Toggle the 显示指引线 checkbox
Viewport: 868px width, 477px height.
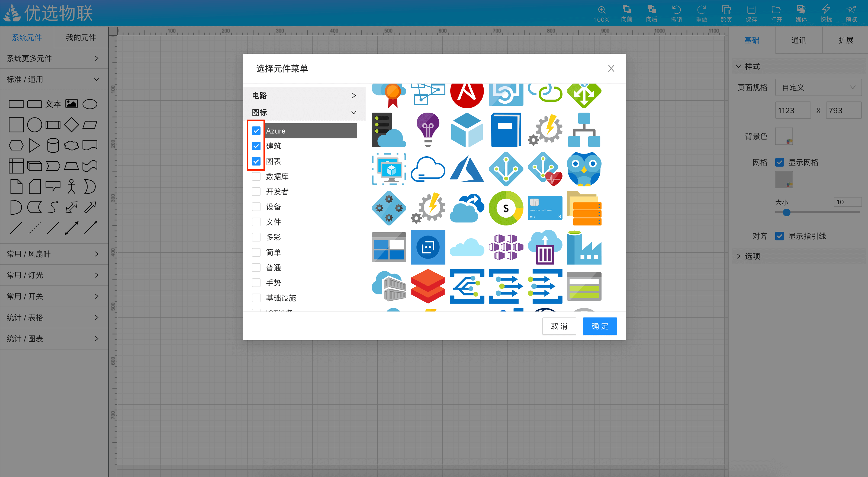779,236
